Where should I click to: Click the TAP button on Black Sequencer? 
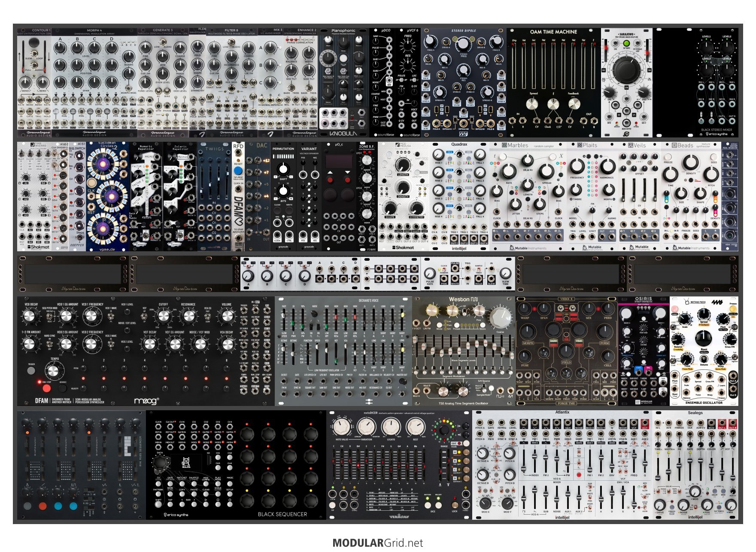click(x=170, y=504)
